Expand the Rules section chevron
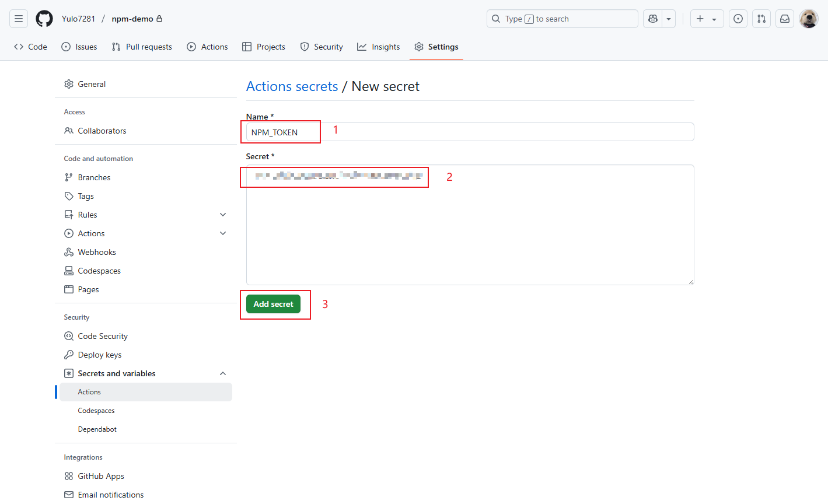The width and height of the screenshot is (828, 504). pos(222,214)
